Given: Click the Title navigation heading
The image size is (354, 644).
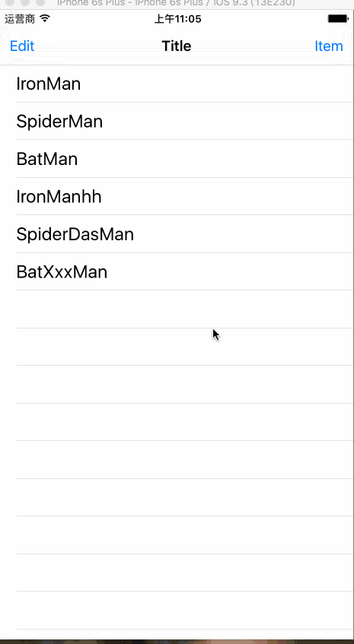Looking at the screenshot, I should coord(177,46).
